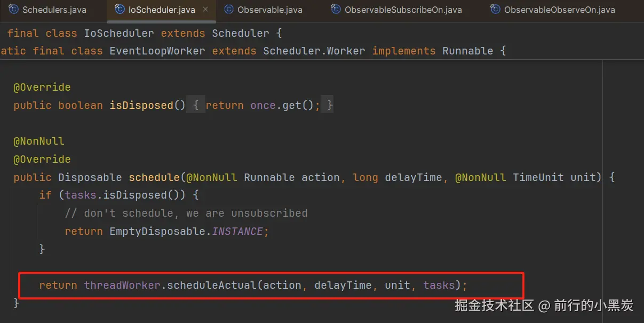This screenshot has height=323, width=644.
Task: Click the Runnable interface in class header
Action: [468, 51]
